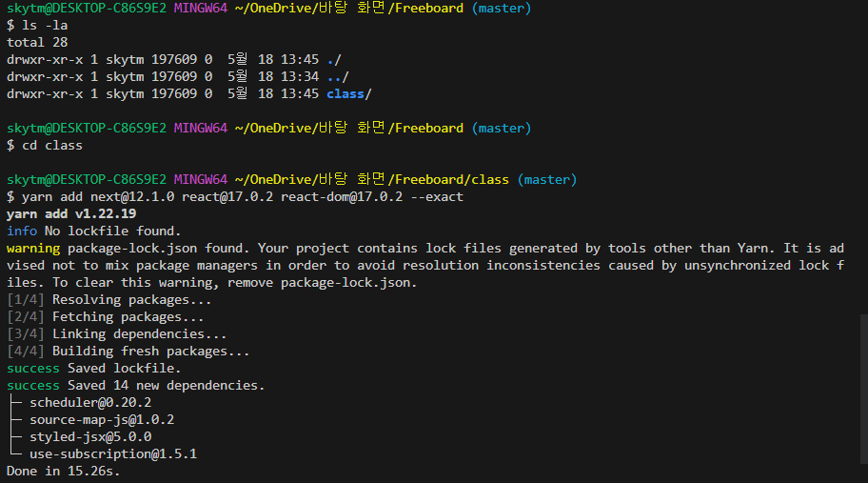Click the '[1/4] Resolving packages' line

point(109,300)
